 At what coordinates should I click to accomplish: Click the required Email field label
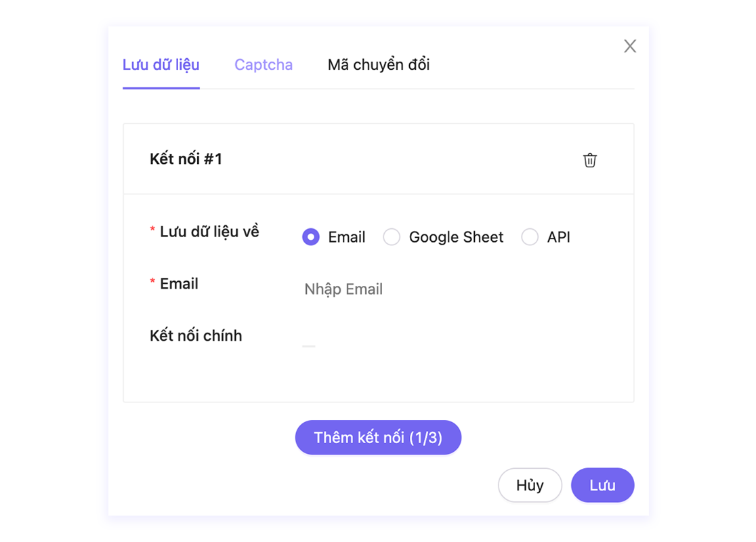click(179, 284)
